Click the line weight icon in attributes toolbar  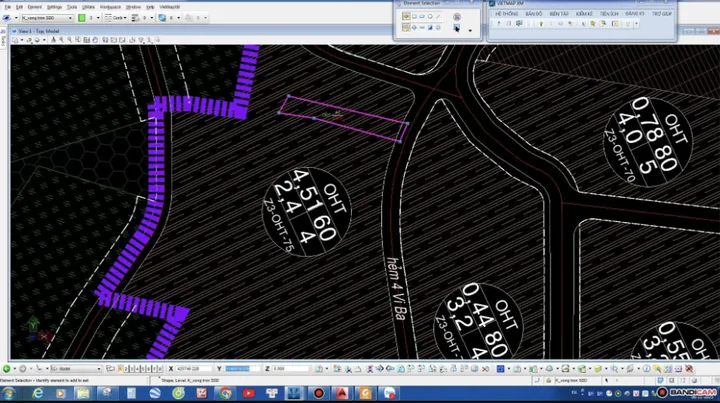[135, 18]
